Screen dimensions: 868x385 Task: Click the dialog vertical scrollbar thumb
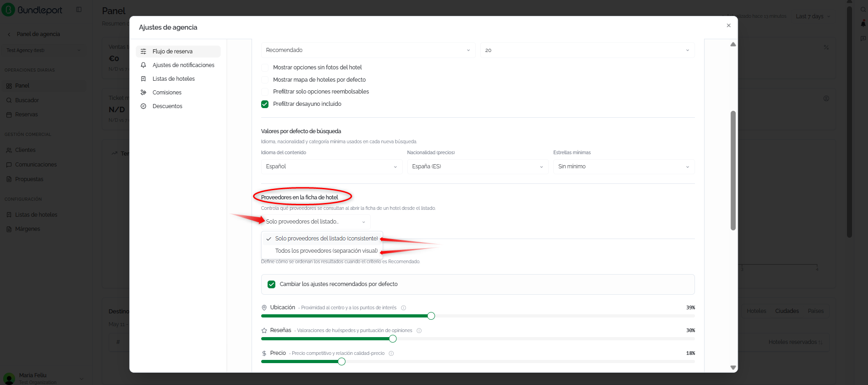point(733,171)
